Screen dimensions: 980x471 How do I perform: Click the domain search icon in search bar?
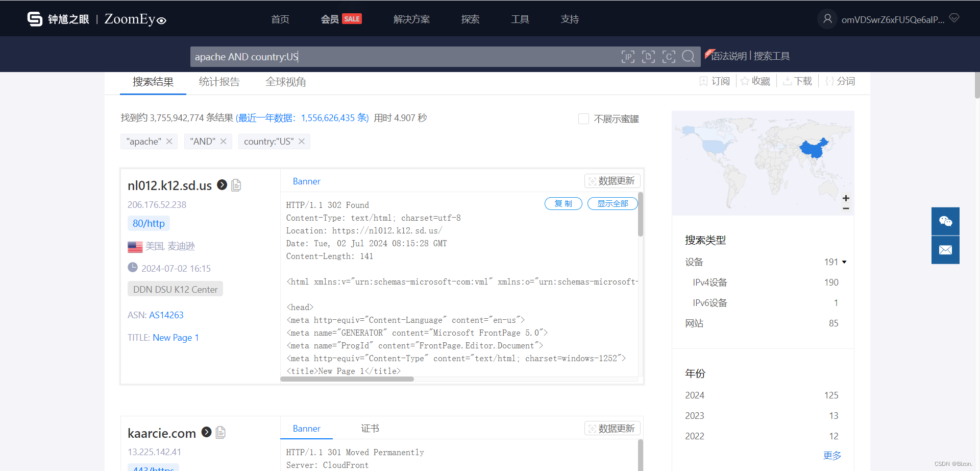tap(648, 56)
